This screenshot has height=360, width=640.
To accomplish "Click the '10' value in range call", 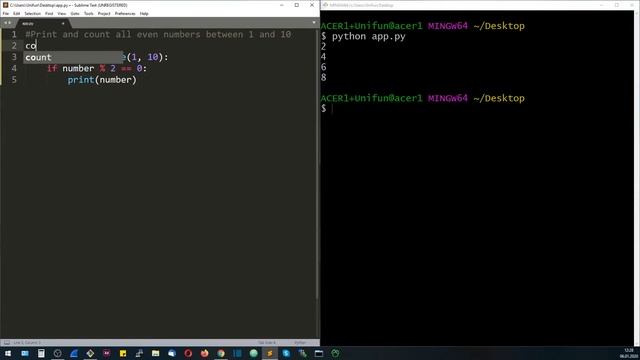I will coord(153,57).
